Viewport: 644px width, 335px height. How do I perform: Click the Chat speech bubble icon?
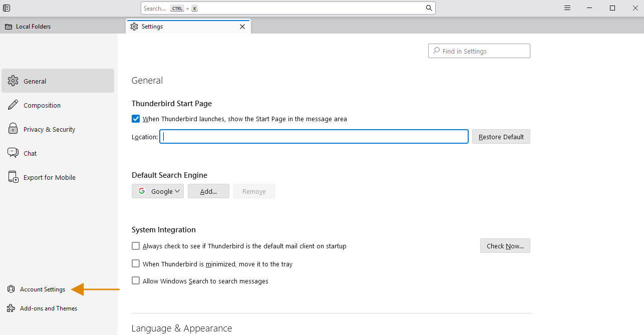13,153
